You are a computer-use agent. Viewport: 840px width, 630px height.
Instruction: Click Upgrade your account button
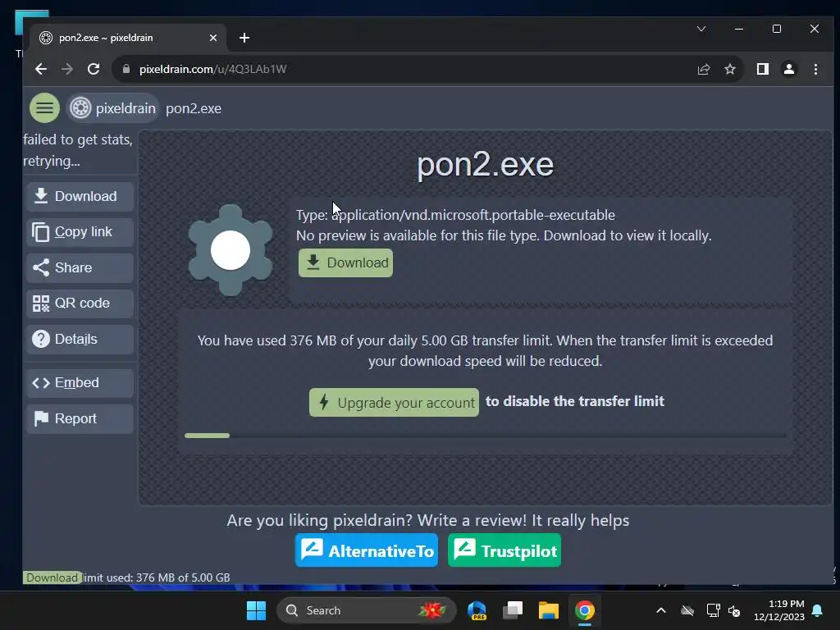tap(394, 402)
